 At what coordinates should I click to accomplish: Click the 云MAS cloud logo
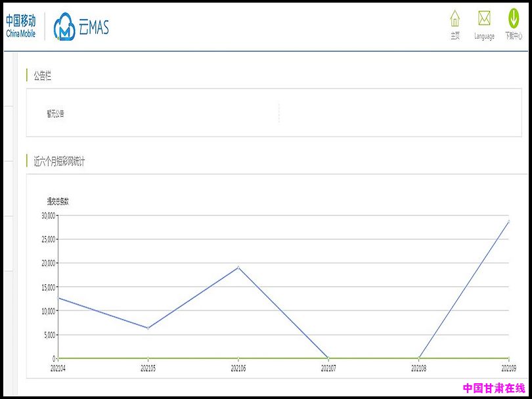(x=81, y=27)
